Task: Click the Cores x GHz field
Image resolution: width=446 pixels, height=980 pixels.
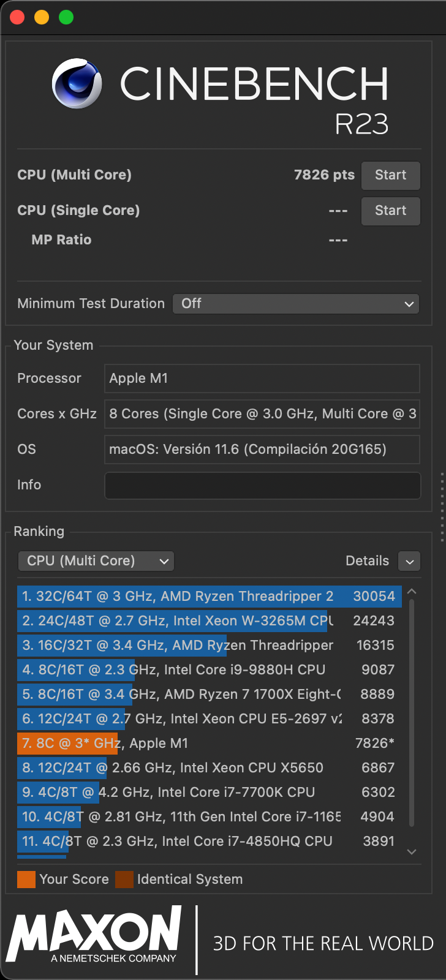Action: (x=262, y=414)
